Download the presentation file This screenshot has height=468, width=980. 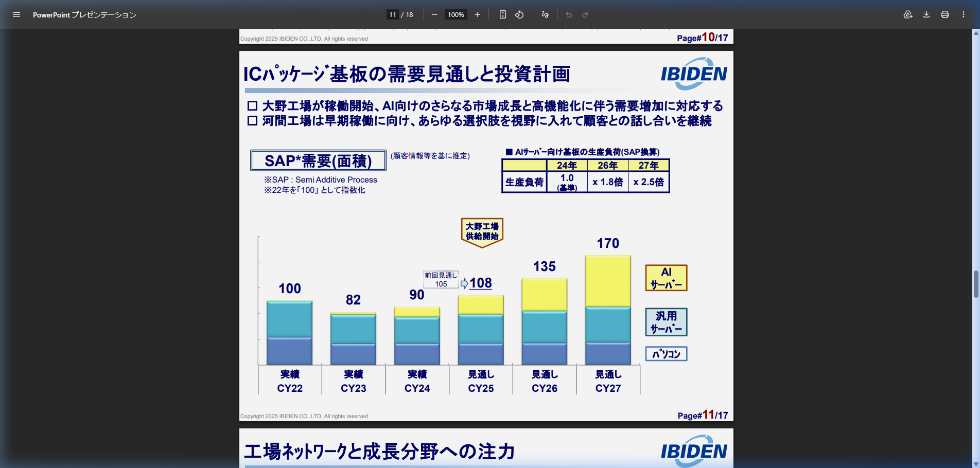(x=926, y=15)
